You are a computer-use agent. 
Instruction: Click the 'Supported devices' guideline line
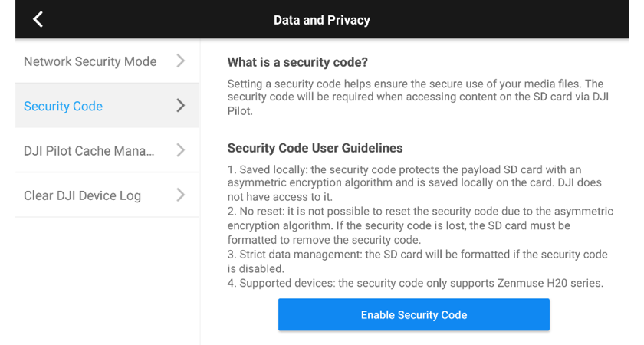coord(415,284)
